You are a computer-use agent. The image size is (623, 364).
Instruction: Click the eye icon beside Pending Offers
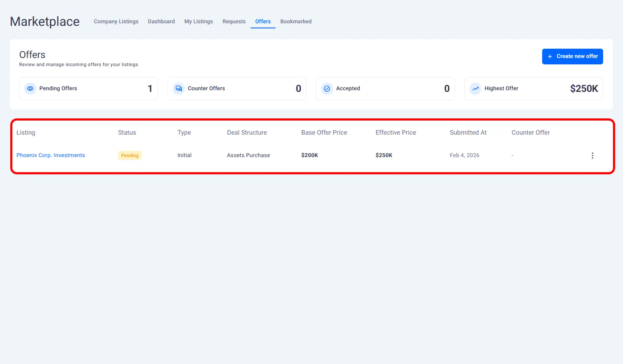(x=30, y=89)
